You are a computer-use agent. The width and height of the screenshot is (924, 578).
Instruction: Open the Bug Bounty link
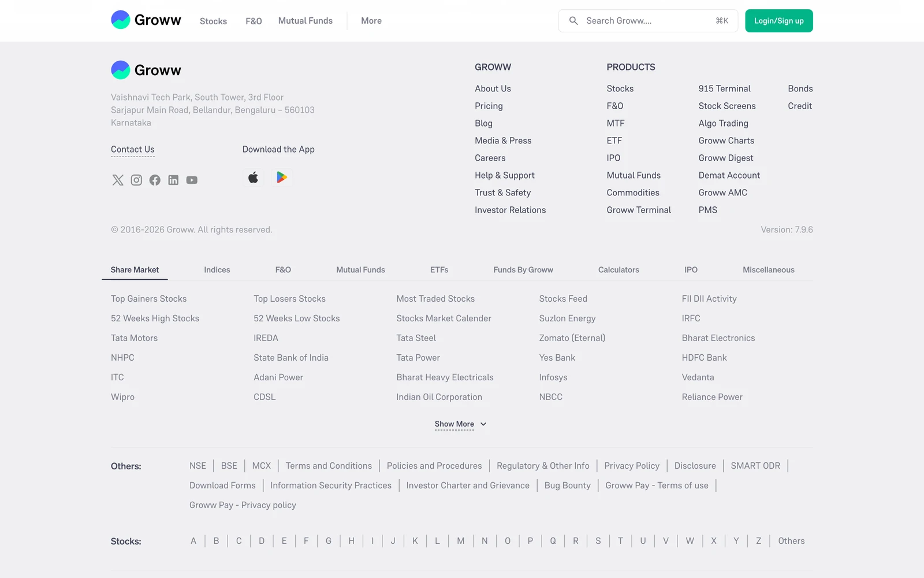coord(567,486)
